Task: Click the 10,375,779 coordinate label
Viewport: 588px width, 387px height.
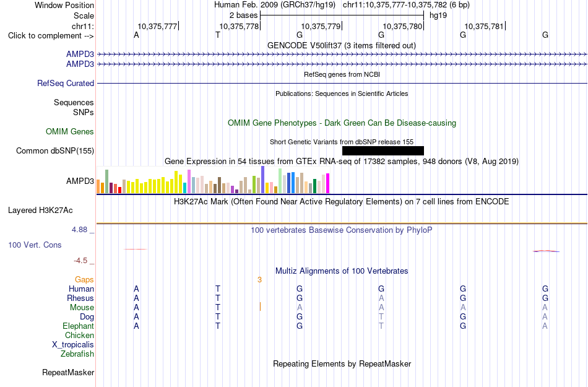Action: (321, 26)
